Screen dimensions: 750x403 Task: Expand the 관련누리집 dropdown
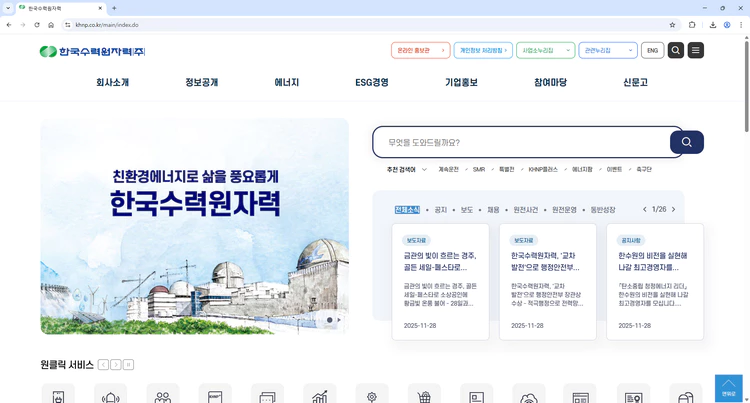(609, 50)
